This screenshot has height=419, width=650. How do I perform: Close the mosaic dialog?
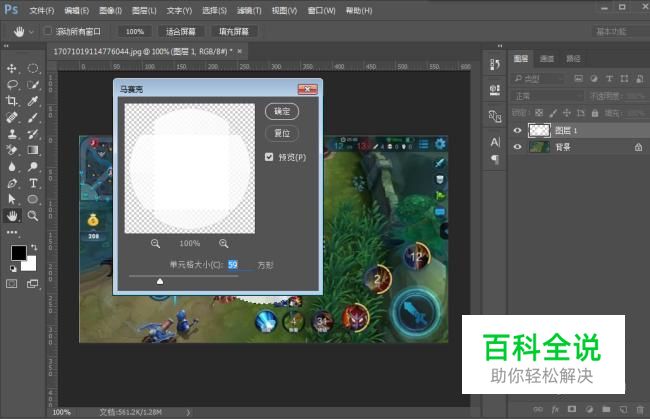pyautogui.click(x=307, y=89)
